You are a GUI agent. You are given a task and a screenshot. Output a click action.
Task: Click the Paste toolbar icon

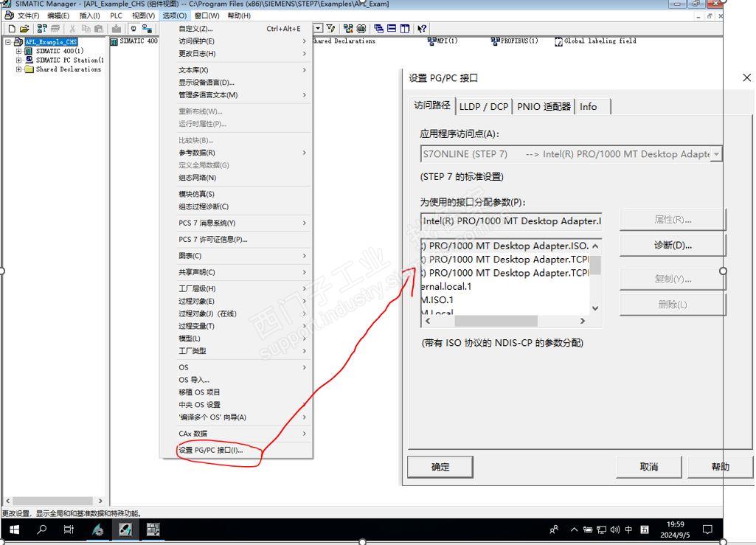coord(99,29)
